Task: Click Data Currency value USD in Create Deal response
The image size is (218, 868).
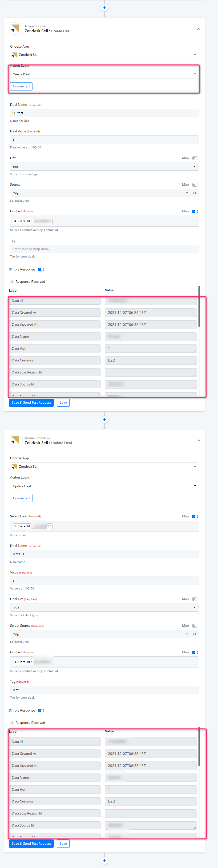Action: pyautogui.click(x=151, y=360)
